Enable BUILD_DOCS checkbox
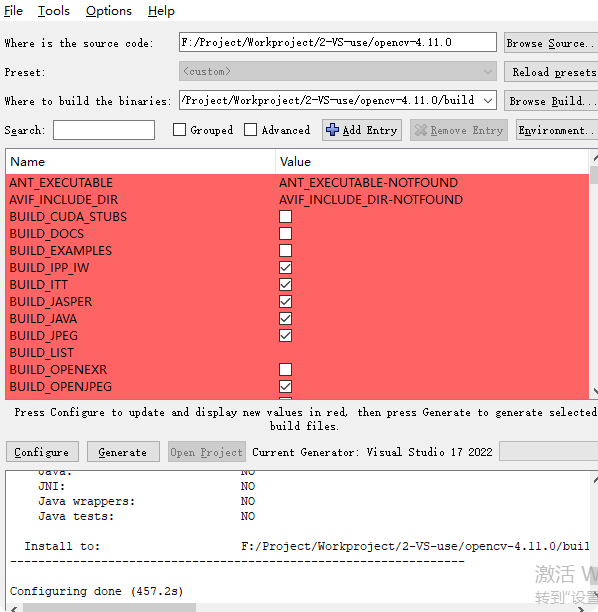598x612 pixels. click(285, 233)
